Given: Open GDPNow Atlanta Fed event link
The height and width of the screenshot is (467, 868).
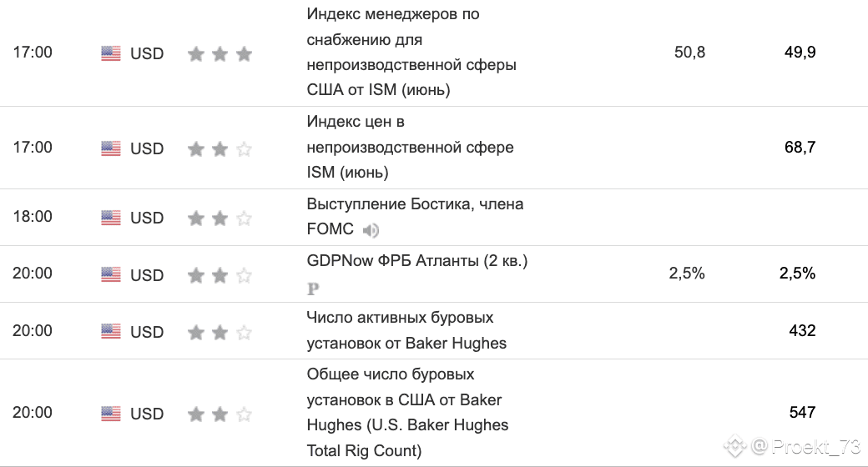Looking at the screenshot, I should [416, 261].
